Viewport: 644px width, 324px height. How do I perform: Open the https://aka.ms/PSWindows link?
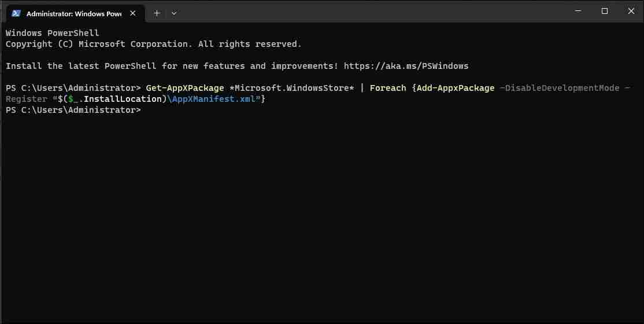(x=406, y=66)
